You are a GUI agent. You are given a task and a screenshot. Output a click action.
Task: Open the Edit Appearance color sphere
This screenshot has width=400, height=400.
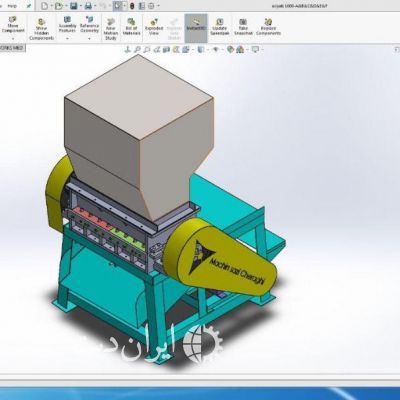tap(230, 50)
